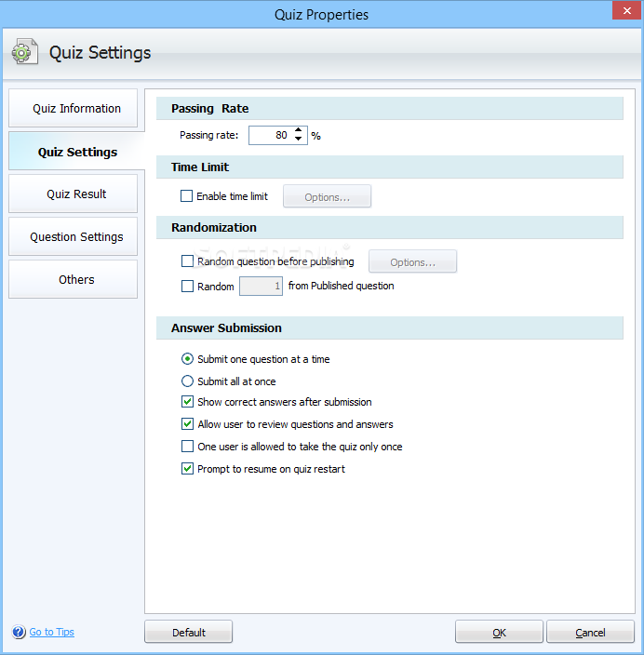Open the Question Settings tab
The width and height of the screenshot is (644, 655).
click(74, 237)
